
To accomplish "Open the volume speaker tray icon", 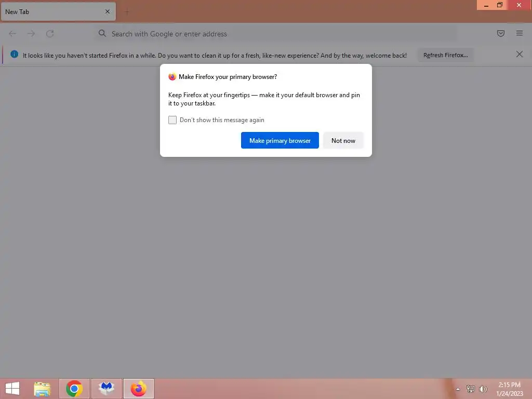I will [x=483, y=389].
